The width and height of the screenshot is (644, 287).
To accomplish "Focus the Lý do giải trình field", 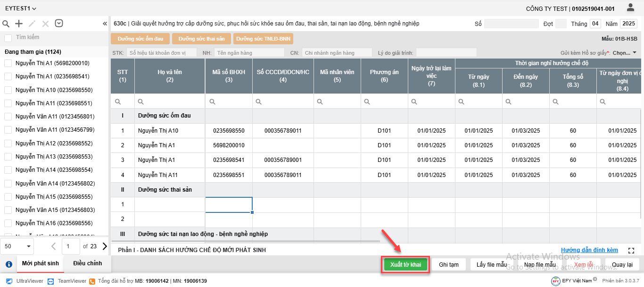I will (446, 53).
